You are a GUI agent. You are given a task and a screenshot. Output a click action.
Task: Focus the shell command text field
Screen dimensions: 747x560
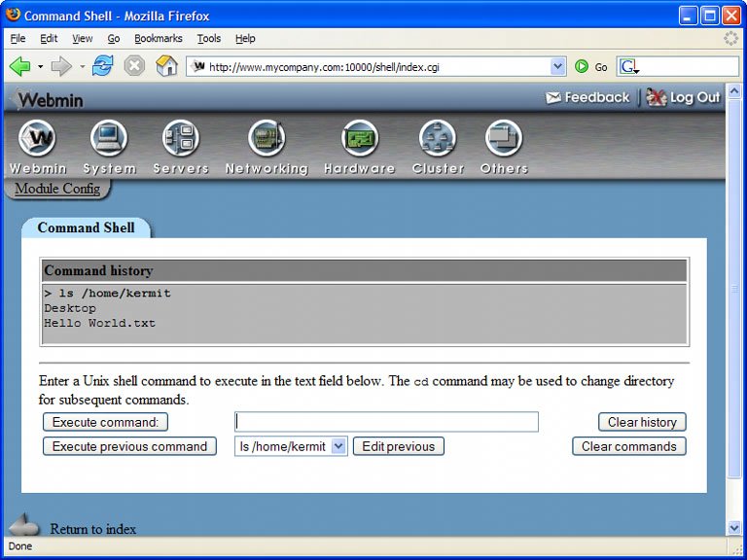coord(386,422)
